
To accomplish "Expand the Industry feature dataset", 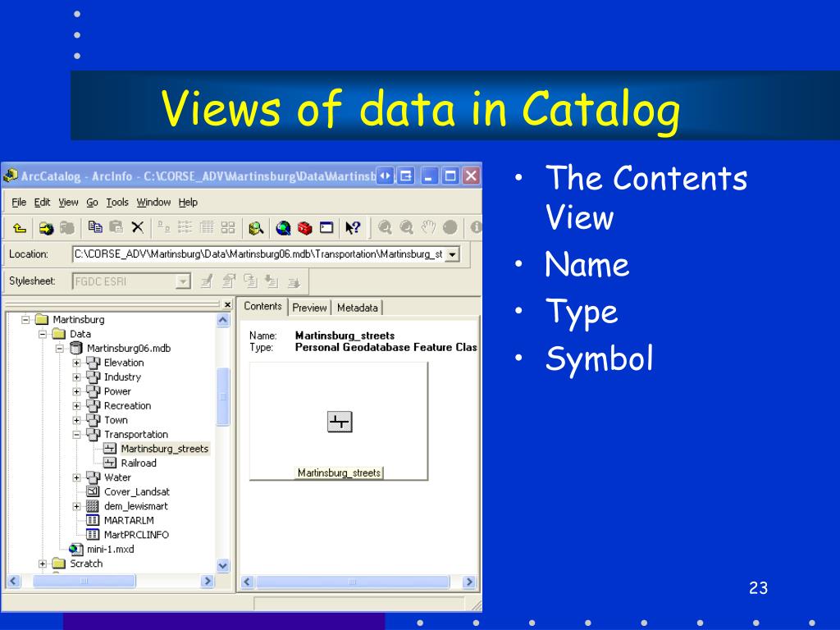I will [76, 377].
